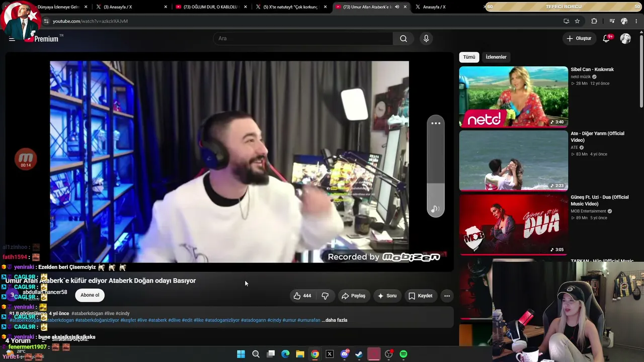The height and width of the screenshot is (362, 644).
Task: Open more actions menu beside Kaydet
Action: tap(447, 296)
